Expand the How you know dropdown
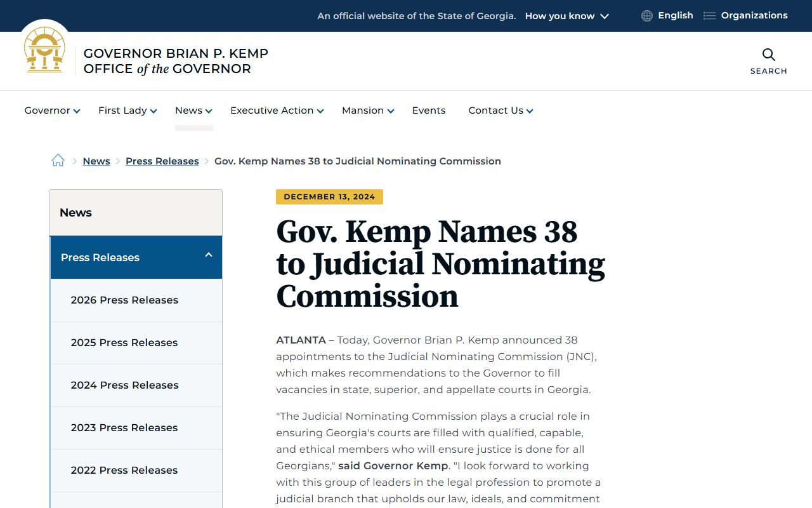 coord(566,16)
